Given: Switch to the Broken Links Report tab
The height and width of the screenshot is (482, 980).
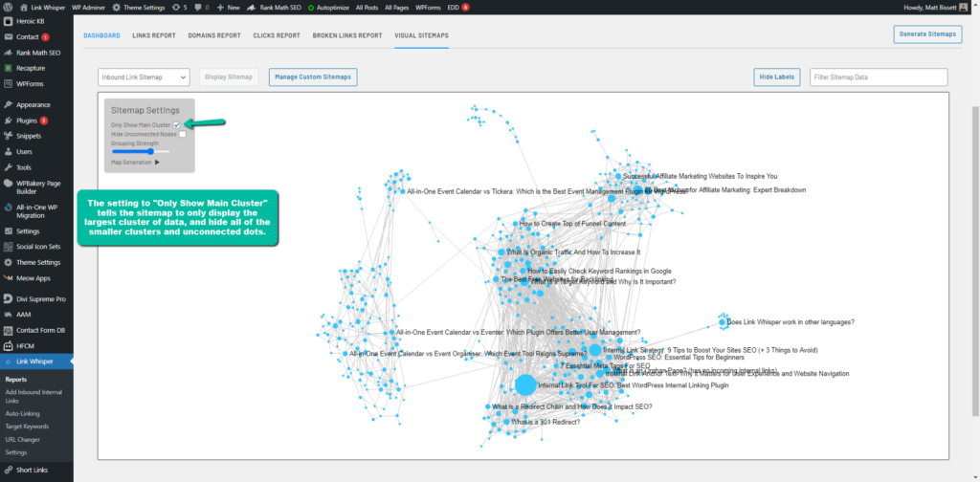Looking at the screenshot, I should coord(347,35).
